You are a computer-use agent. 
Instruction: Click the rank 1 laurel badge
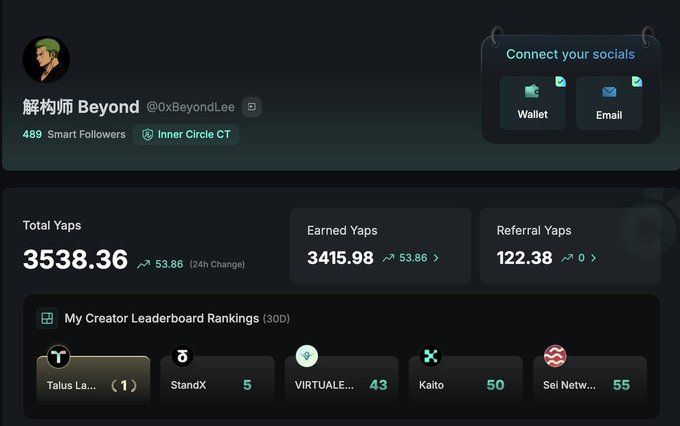coord(124,385)
